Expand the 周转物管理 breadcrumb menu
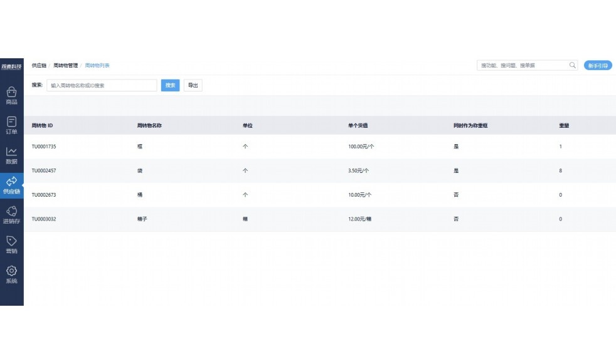This screenshot has height=364, width=616. tap(65, 65)
